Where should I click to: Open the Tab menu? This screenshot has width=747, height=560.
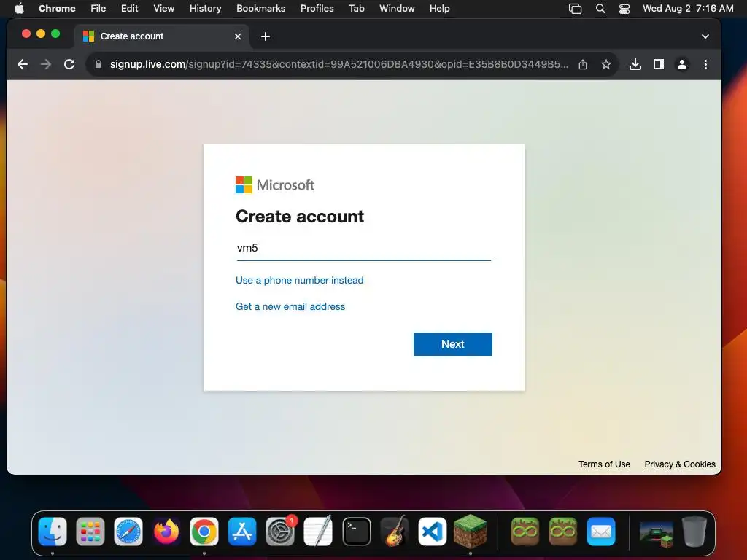(356, 9)
